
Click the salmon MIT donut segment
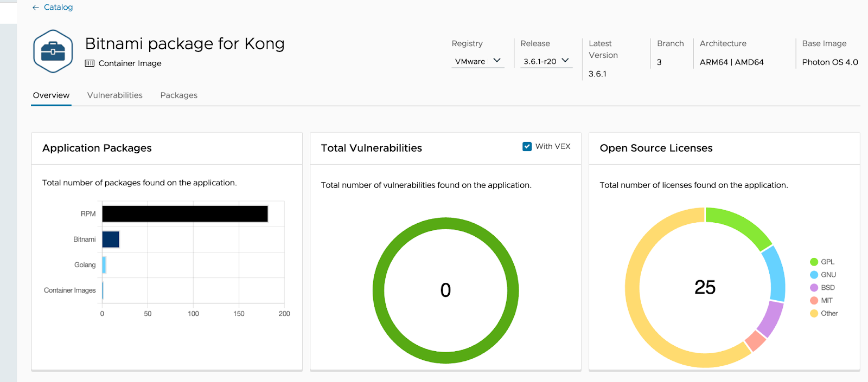coord(755,340)
